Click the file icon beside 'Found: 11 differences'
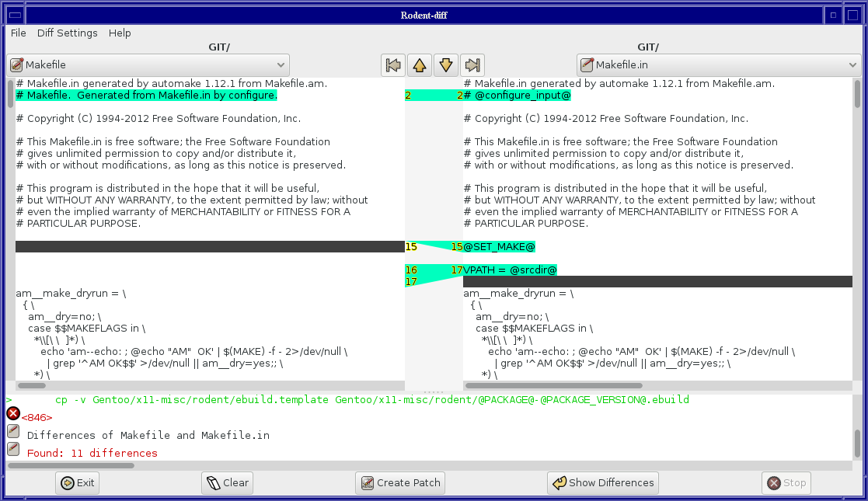This screenshot has height=501, width=868. coord(13,449)
